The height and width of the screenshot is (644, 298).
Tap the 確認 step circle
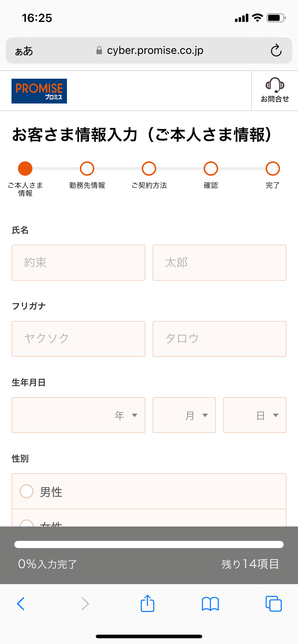[211, 168]
